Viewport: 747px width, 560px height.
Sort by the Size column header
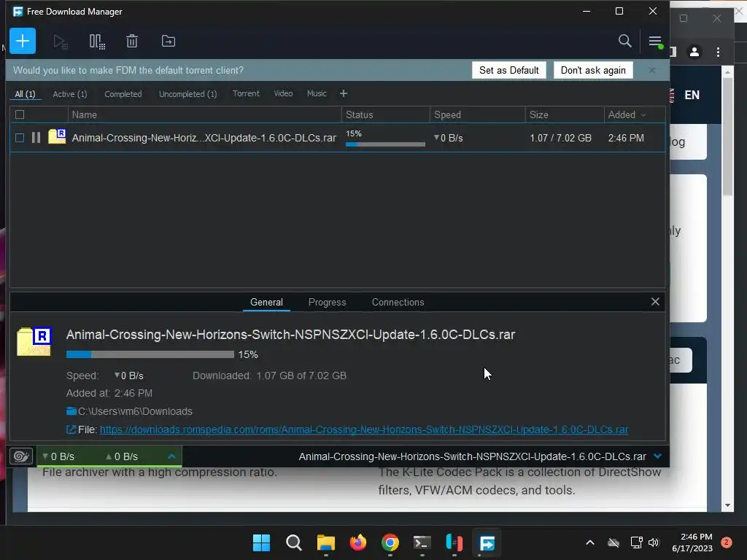pyautogui.click(x=565, y=114)
